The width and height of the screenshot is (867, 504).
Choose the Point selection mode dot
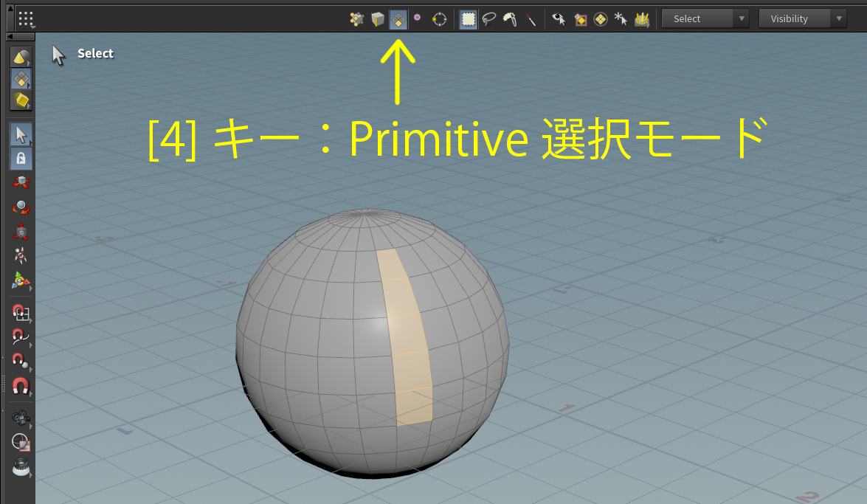click(x=418, y=18)
